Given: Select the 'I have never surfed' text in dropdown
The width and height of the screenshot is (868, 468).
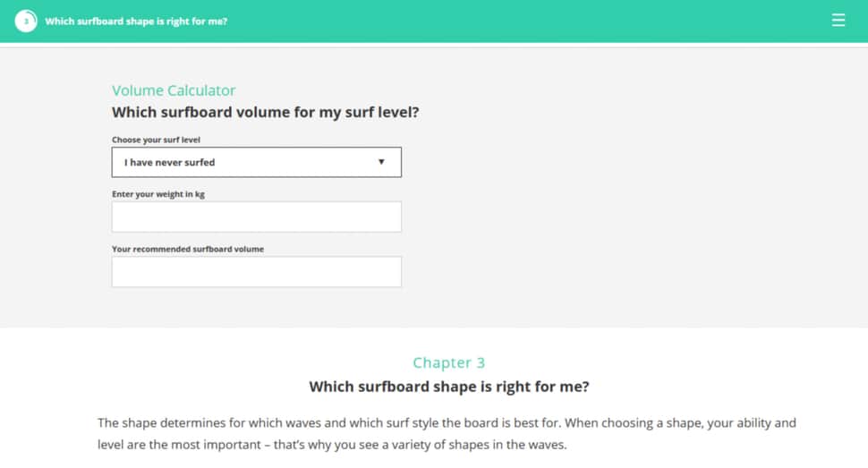Looking at the screenshot, I should pyautogui.click(x=169, y=162).
